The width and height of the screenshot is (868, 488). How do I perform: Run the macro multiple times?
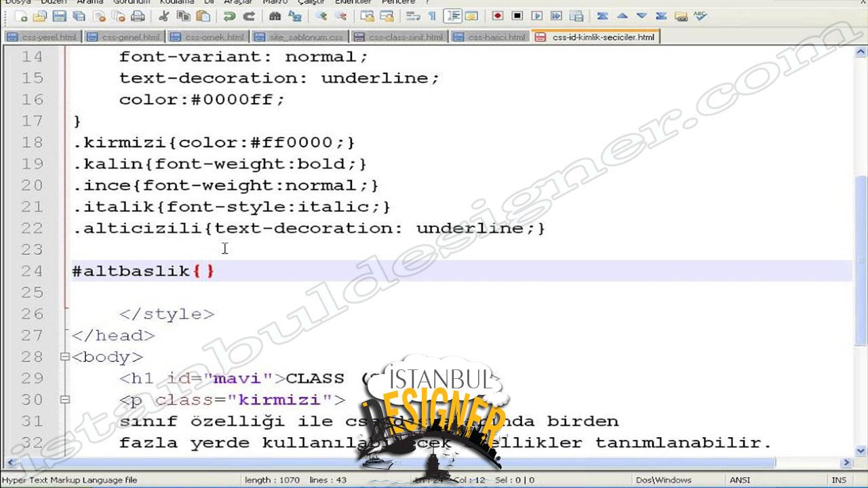pyautogui.click(x=556, y=16)
